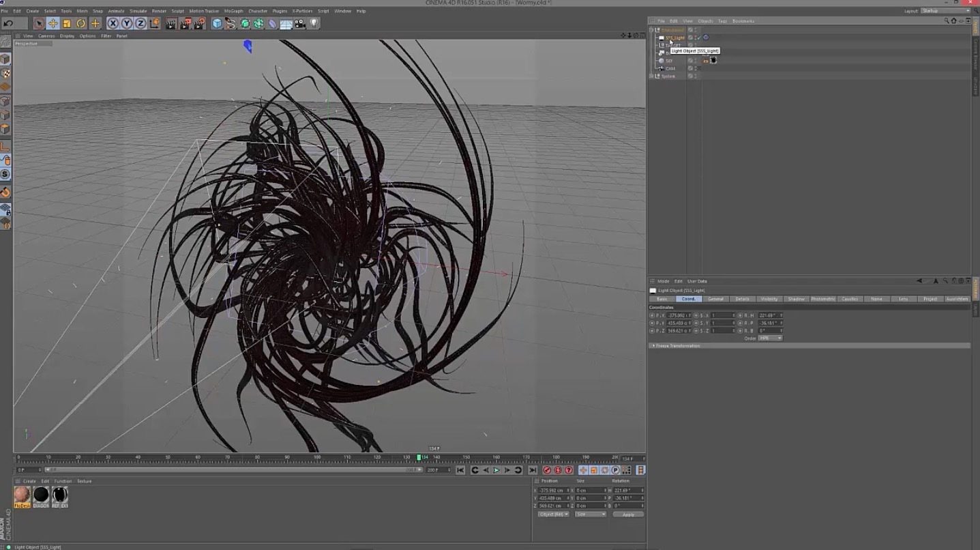
Task: Toggle Autokeying red button
Action: click(558, 470)
